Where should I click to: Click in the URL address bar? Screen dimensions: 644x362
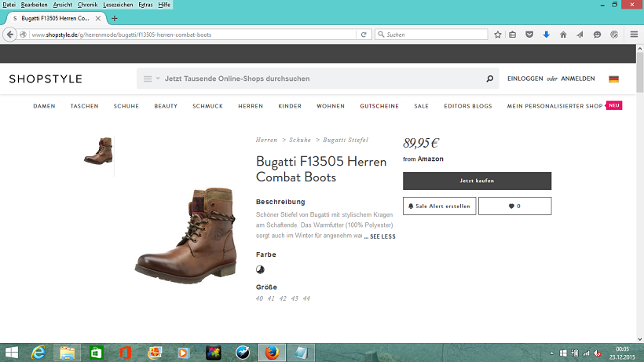[193, 35]
